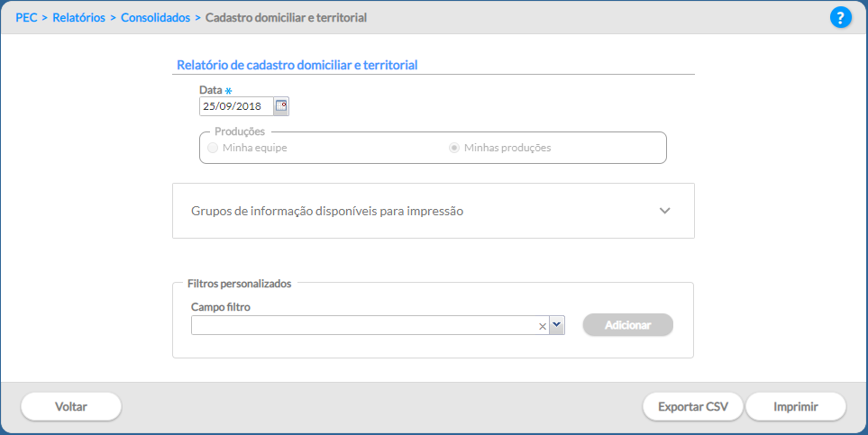
Task: Navigate to Relatórios breadcrumb
Action: (78, 18)
